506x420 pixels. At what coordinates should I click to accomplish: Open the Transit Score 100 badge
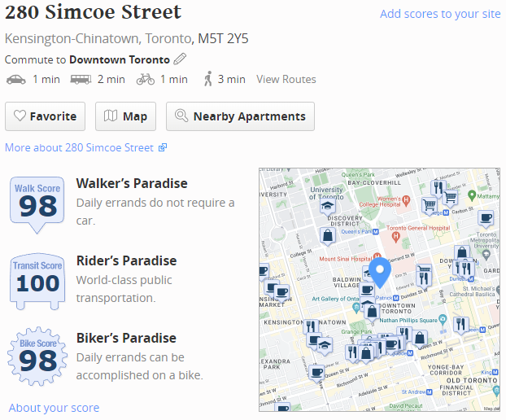coord(37,279)
